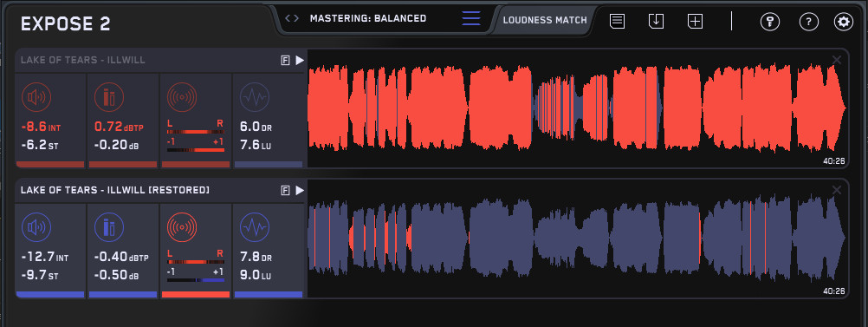This screenshot has height=327, width=868.
Task: Toggle Loudness Match
Action: 545,20
